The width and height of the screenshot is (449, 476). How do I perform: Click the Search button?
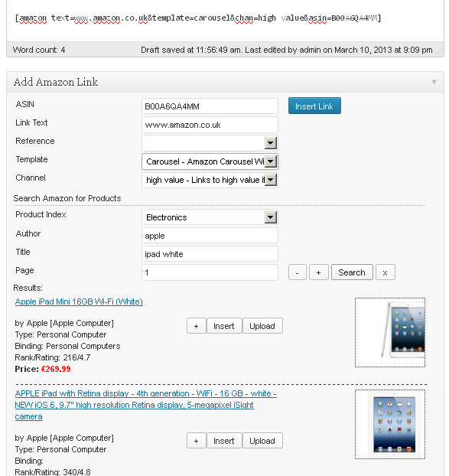click(352, 272)
